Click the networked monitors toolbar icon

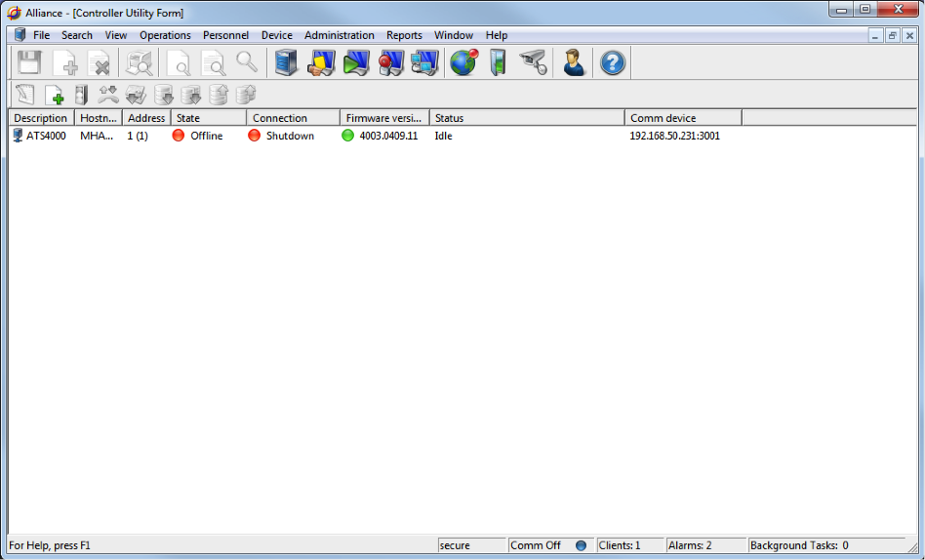[x=424, y=63]
